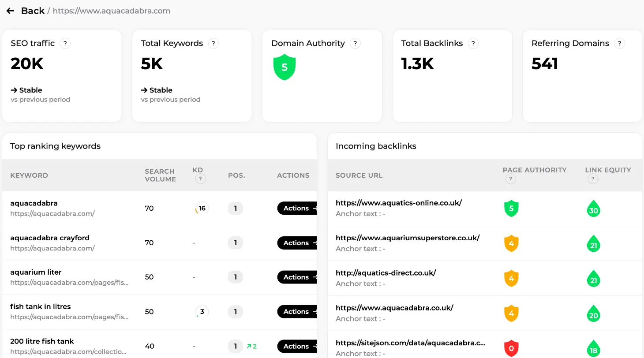The image size is (644, 358).
Task: Open the Referring Domains help icon
Action: click(619, 43)
